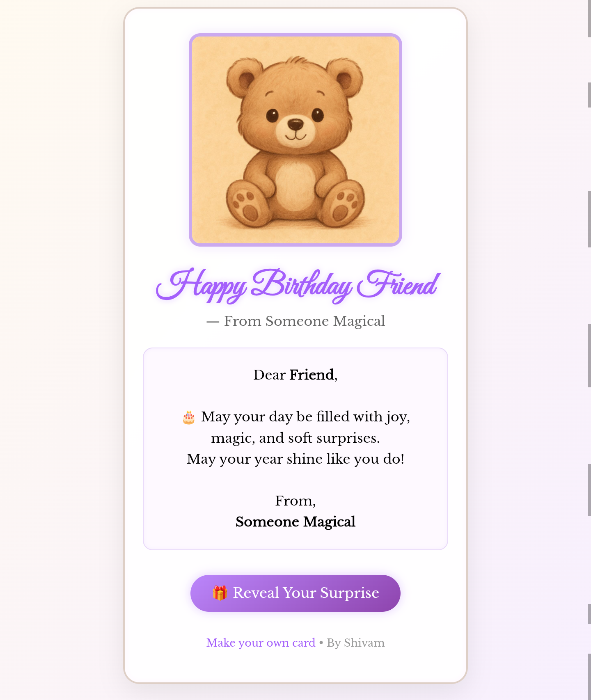
Task: Click the teddy bear's nose
Action: [295, 123]
